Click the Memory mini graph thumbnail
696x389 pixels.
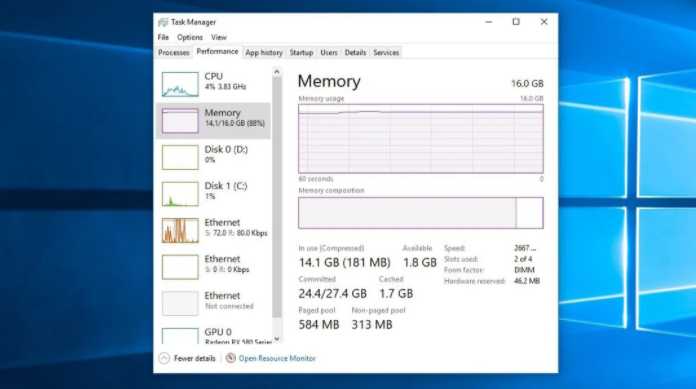(x=180, y=121)
